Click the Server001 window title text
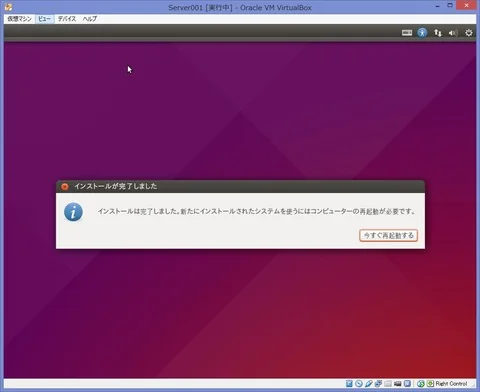Image resolution: width=480 pixels, height=392 pixels. click(240, 7)
